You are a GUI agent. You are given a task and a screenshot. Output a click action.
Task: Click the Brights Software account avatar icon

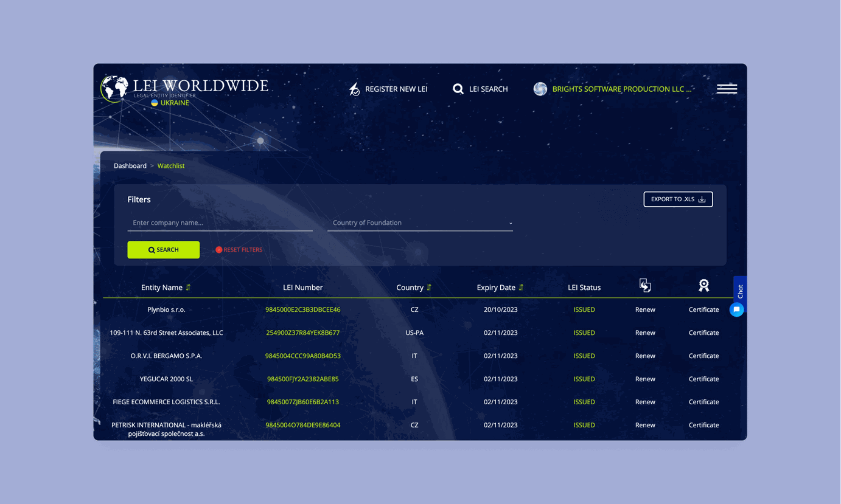(x=540, y=89)
